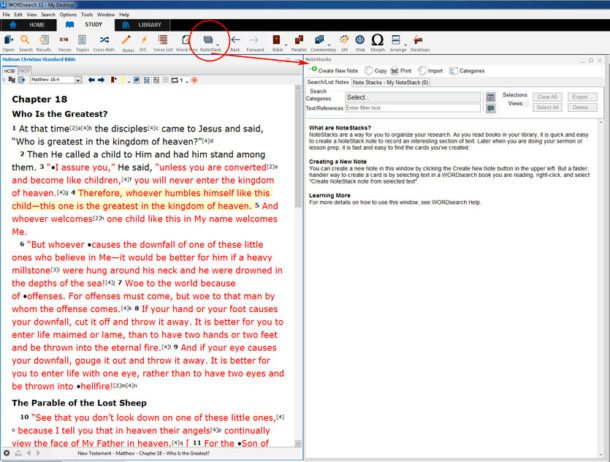This screenshot has height=462, width=610.
Task: Select the Search/List Notes tab
Action: point(328,82)
